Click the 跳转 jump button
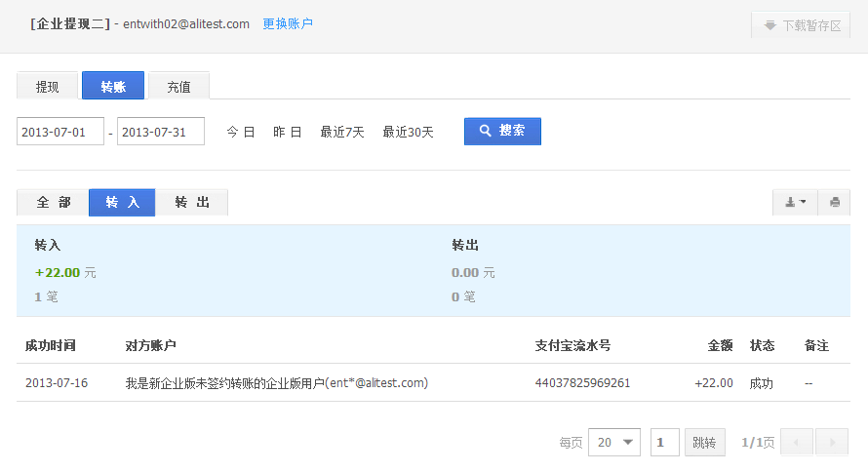This screenshot has height=472, width=868. coord(705,442)
